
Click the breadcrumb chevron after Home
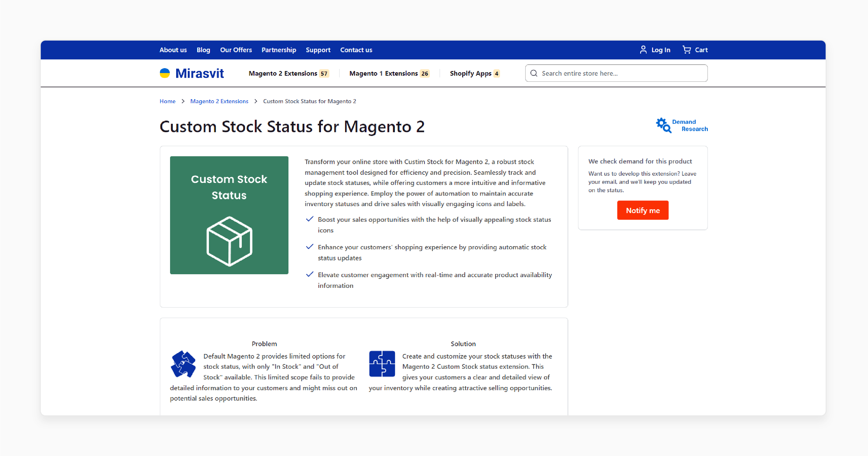click(x=183, y=101)
